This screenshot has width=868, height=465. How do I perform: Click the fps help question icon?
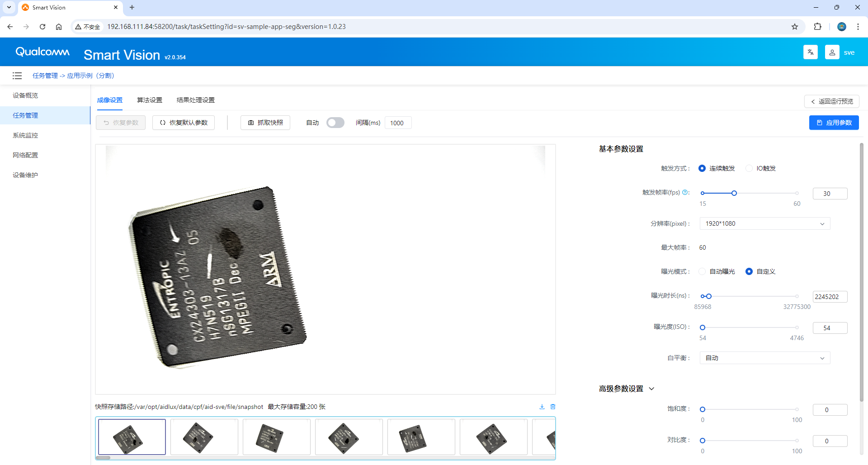click(x=685, y=192)
